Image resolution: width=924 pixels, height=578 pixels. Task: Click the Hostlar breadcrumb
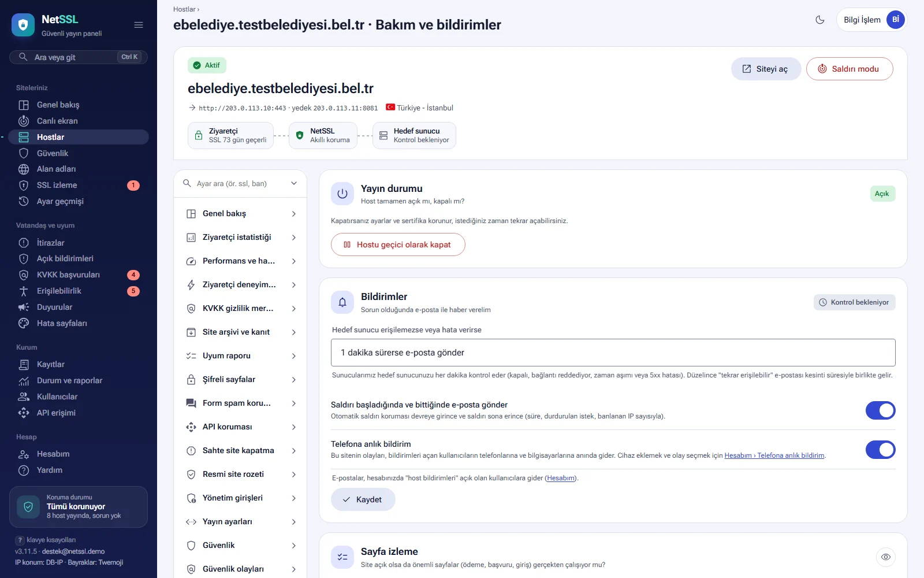pos(184,9)
